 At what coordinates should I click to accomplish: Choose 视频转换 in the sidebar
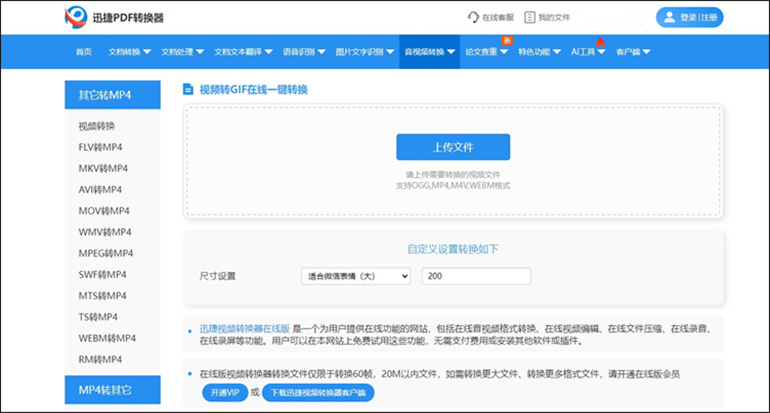[97, 126]
